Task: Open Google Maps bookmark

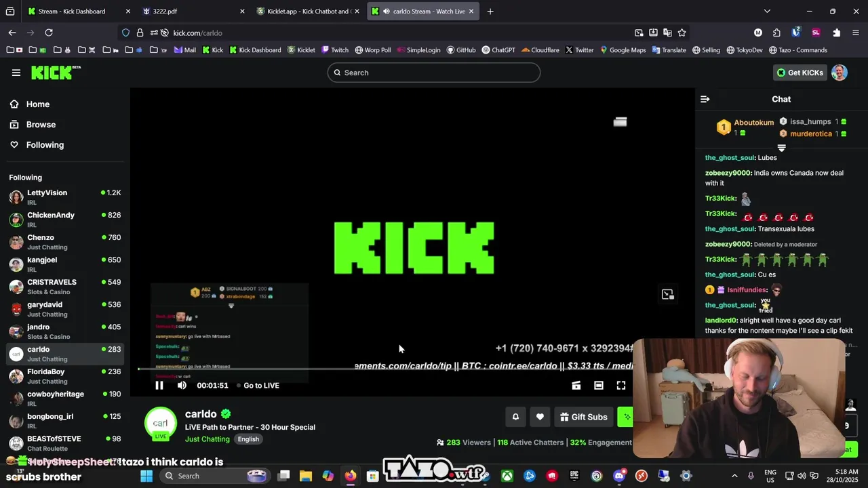Action: [x=623, y=50]
